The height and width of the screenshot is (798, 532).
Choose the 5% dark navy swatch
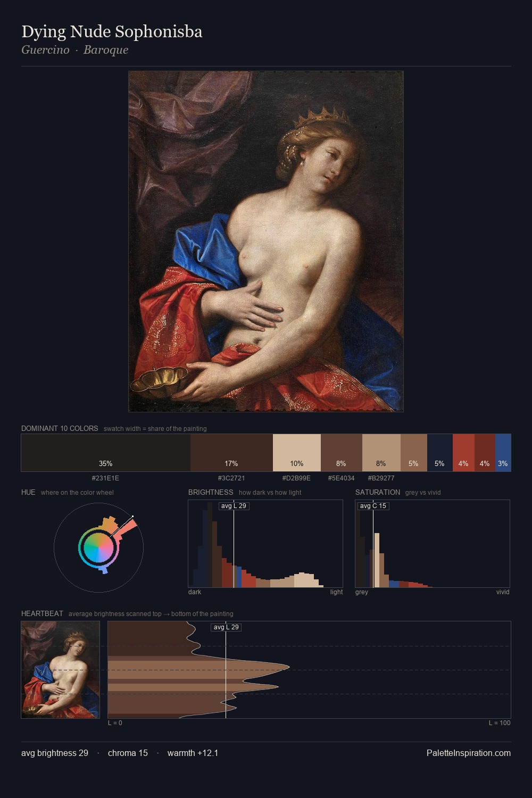pyautogui.click(x=440, y=453)
